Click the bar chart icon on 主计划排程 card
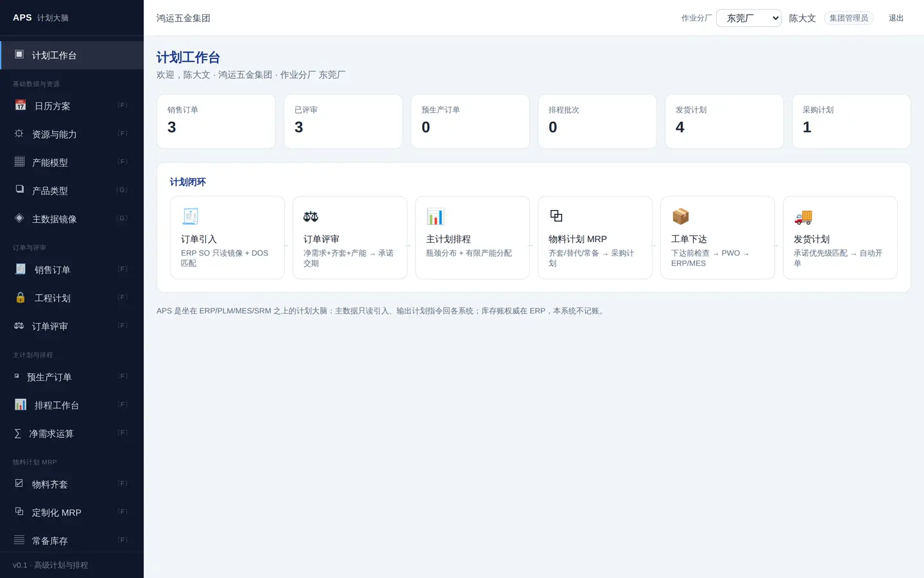Image resolution: width=924 pixels, height=578 pixels. coord(435,216)
